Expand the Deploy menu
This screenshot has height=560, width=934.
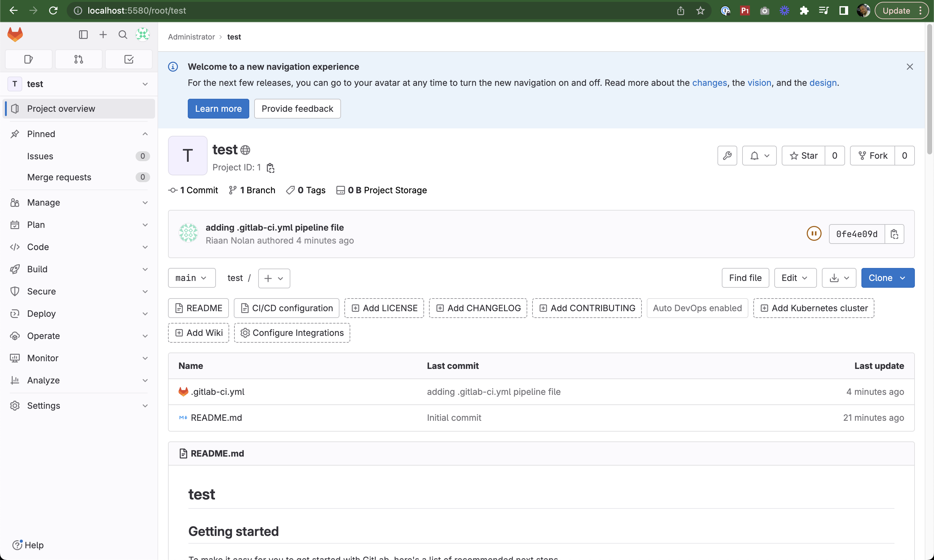click(79, 314)
